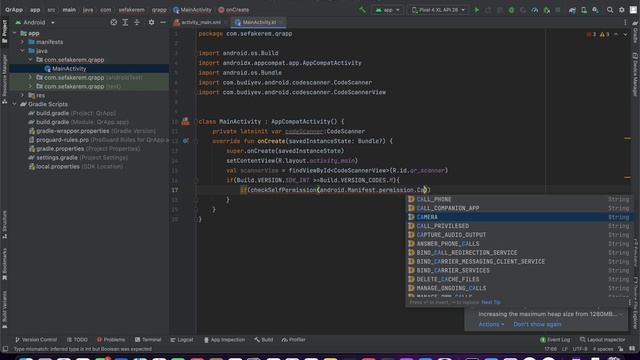This screenshot has height=360, width=640.
Task: Click the Make Project hammer icon
Action: (x=362, y=10)
